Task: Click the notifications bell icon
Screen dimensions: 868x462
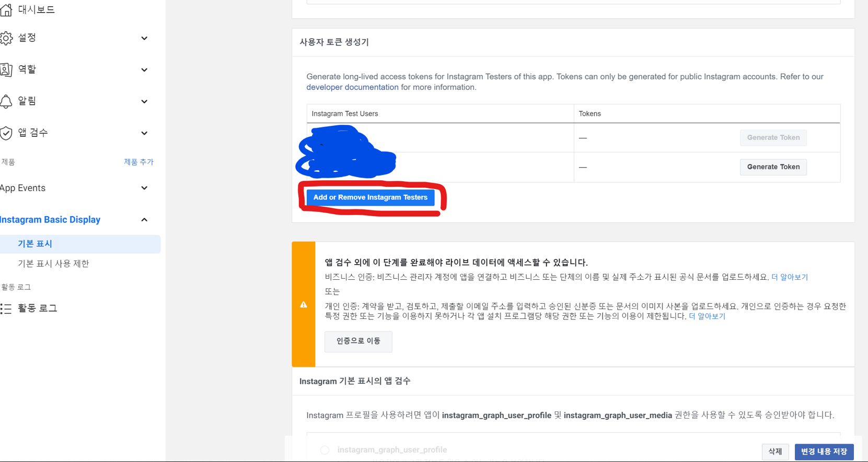Action: pyautogui.click(x=6, y=101)
